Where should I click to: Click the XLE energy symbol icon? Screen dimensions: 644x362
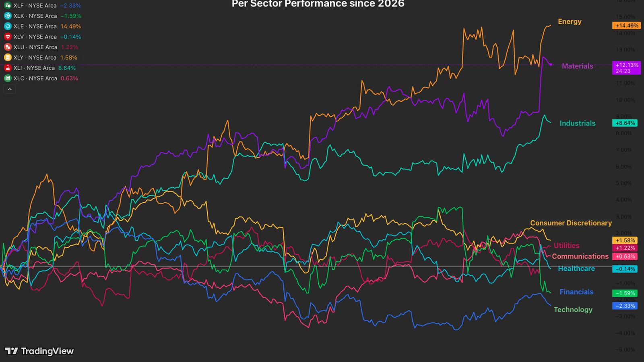point(7,27)
